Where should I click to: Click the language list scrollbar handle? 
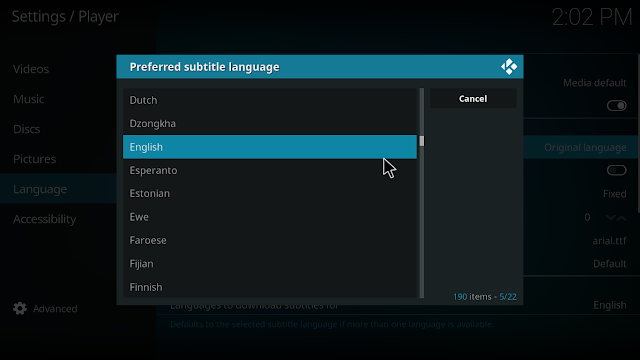tap(422, 141)
